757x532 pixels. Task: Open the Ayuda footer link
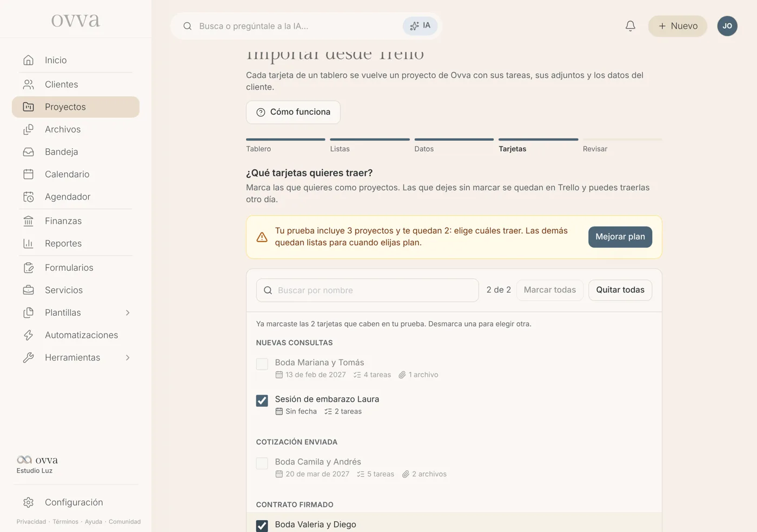point(94,522)
